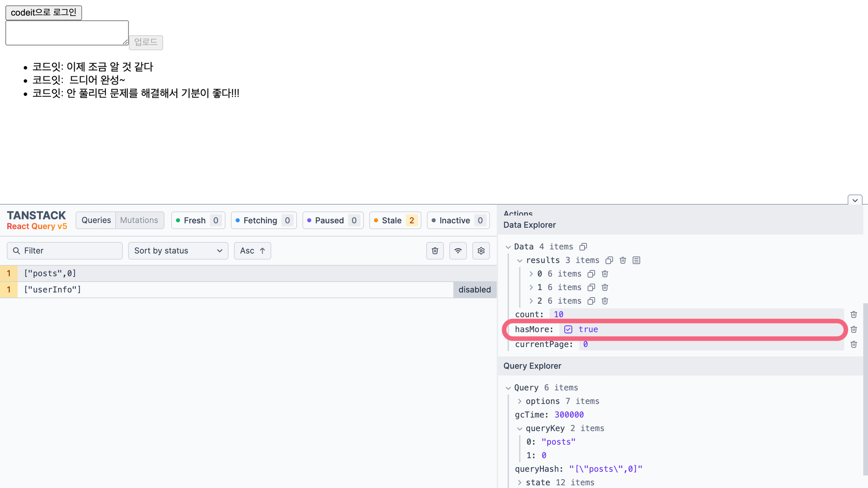Click the count value 10 field
The image size is (868, 488).
pos(697,314)
